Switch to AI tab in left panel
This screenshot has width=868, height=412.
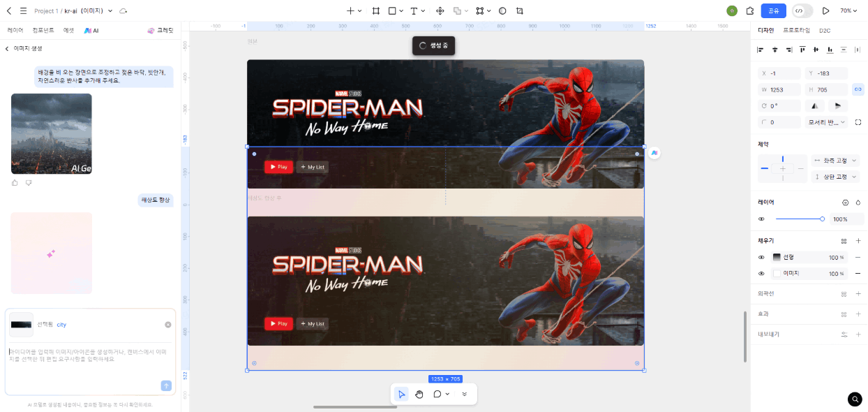click(x=91, y=31)
